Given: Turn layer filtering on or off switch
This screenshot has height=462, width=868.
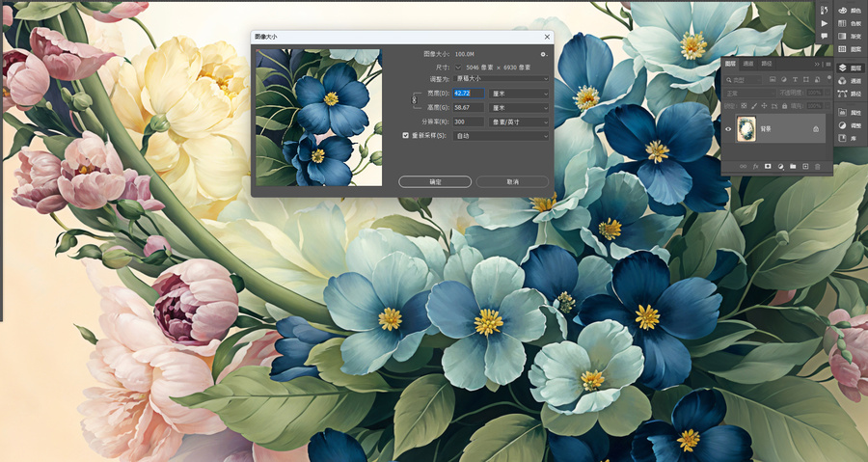Looking at the screenshot, I should pyautogui.click(x=829, y=79).
